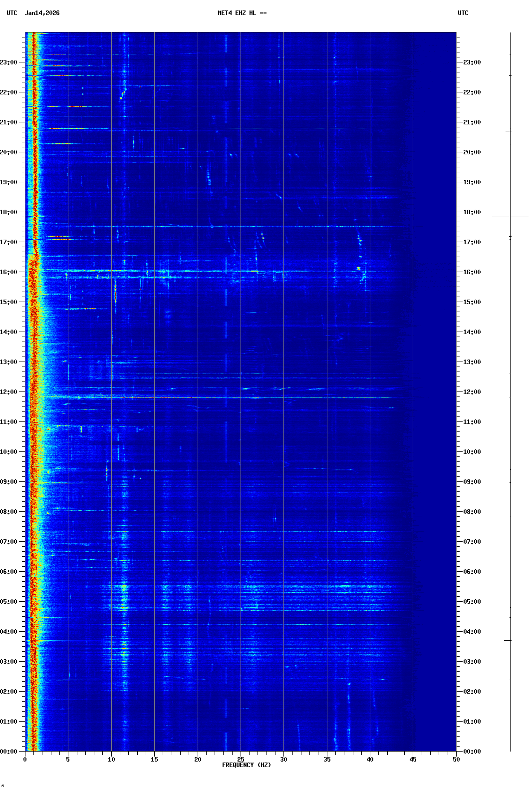Select the 18:00 label on the right axis

pos(472,212)
